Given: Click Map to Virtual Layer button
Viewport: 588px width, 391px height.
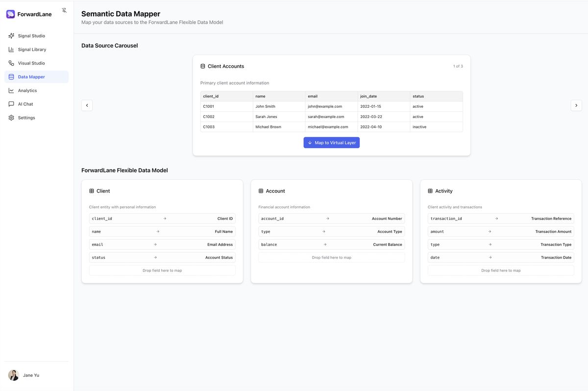Looking at the screenshot, I should (332, 143).
